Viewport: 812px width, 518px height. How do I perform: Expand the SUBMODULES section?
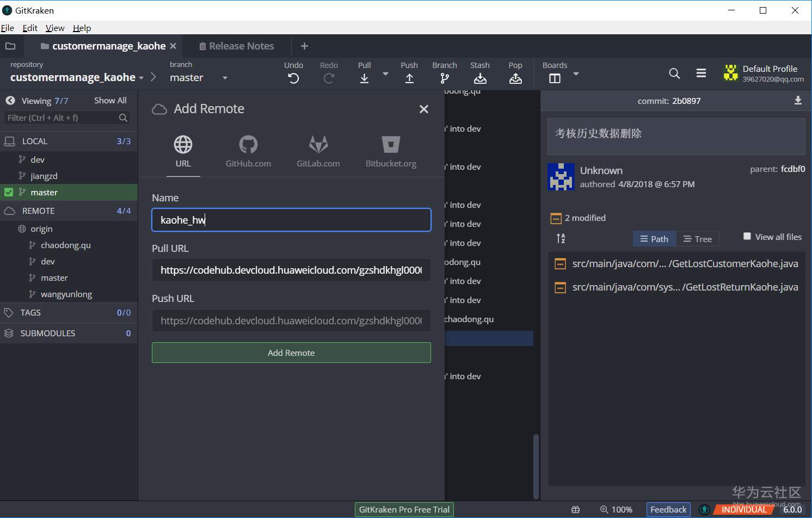(69, 333)
